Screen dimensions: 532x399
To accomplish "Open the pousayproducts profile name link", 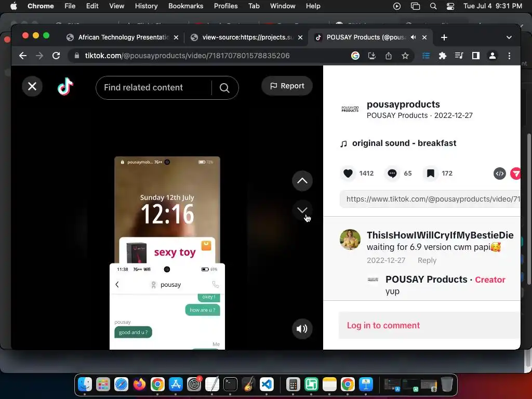I will click(x=403, y=104).
